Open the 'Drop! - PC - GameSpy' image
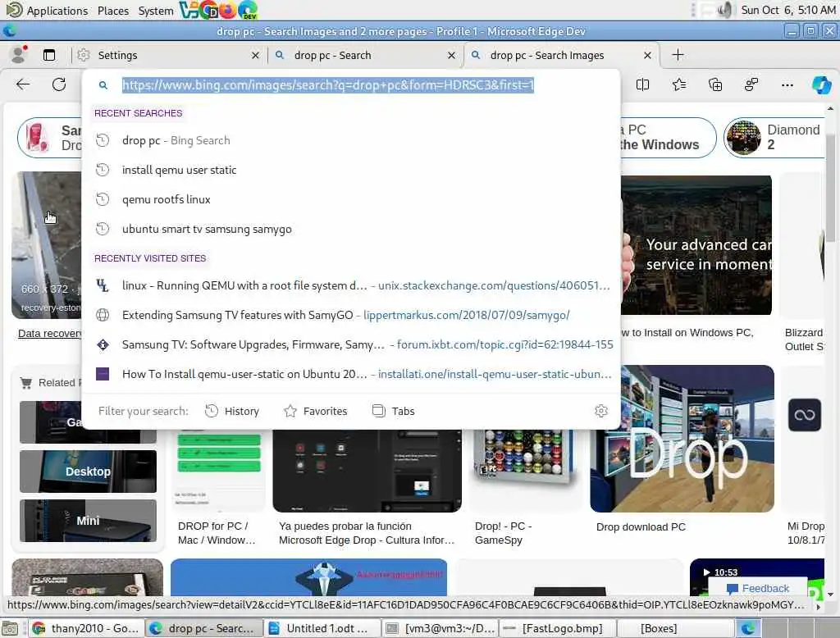Screen dimensions: 840x638 [524, 469]
